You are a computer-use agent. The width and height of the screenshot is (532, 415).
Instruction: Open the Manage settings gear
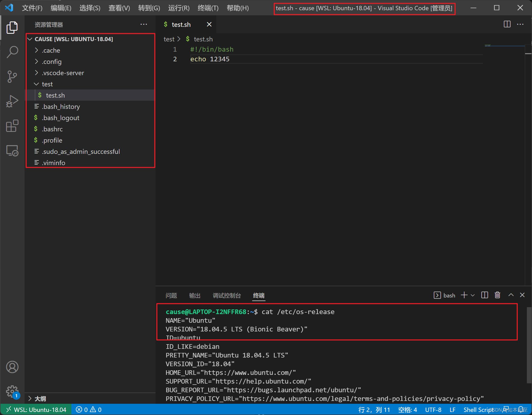12,391
